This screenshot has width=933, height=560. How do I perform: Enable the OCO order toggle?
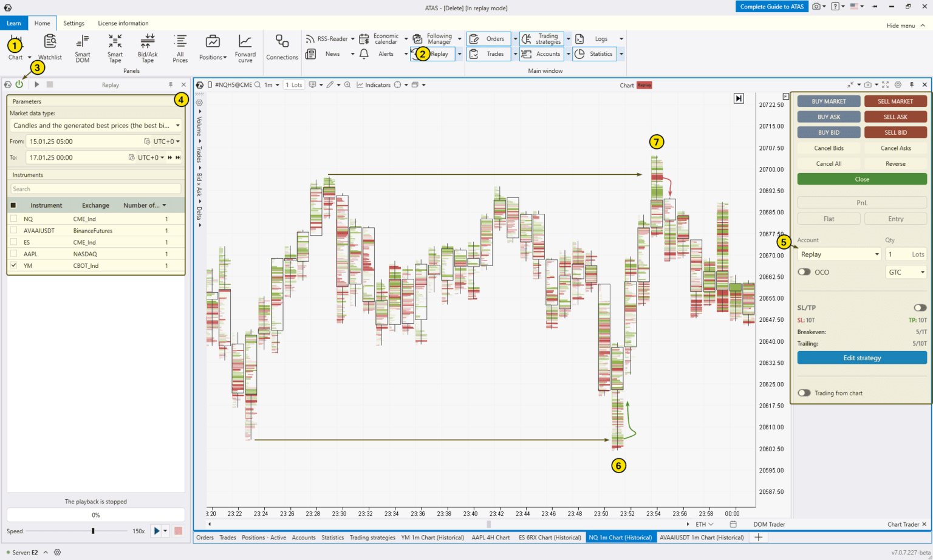pos(804,271)
